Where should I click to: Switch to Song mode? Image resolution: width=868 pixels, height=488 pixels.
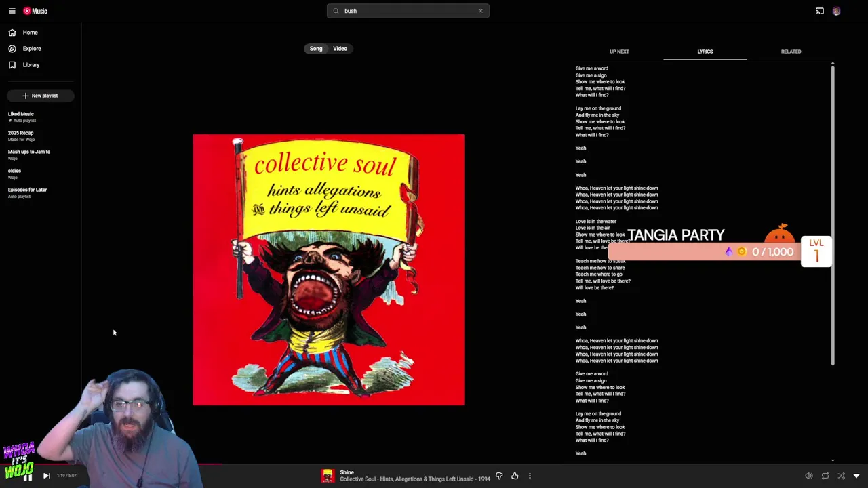coord(316,49)
